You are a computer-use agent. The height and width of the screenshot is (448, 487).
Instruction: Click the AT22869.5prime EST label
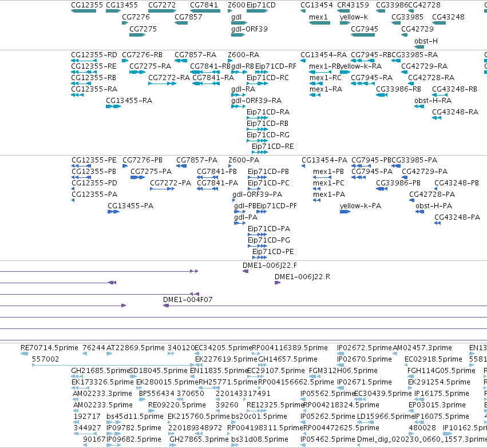tap(136, 348)
